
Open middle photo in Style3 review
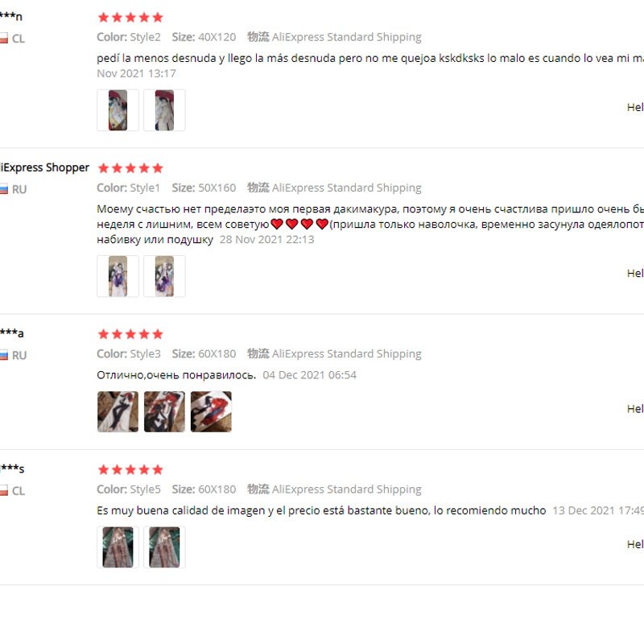click(164, 411)
